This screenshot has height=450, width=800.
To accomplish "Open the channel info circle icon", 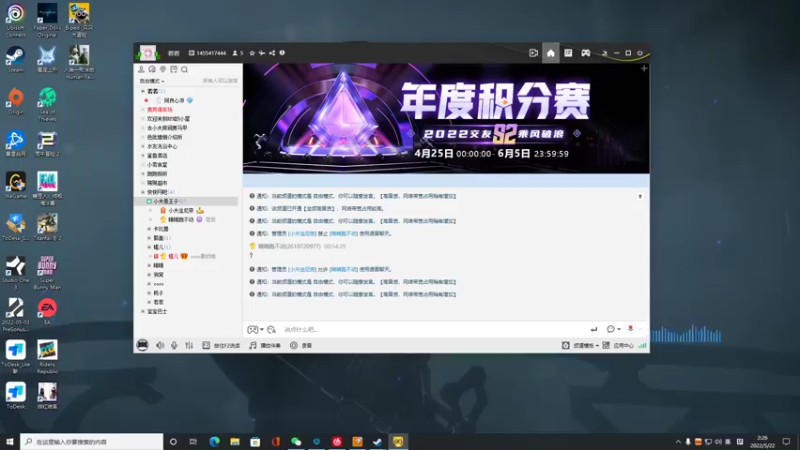I will coord(282,53).
